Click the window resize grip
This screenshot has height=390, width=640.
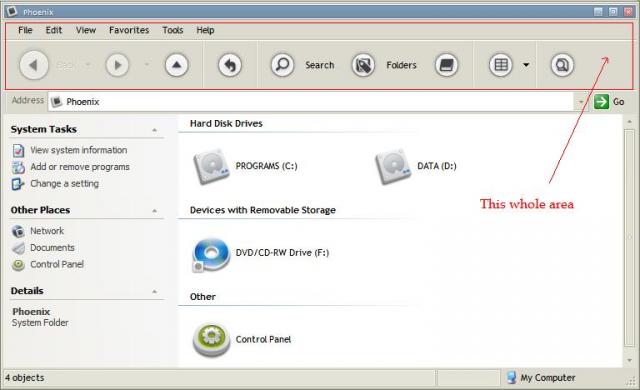coord(631,381)
